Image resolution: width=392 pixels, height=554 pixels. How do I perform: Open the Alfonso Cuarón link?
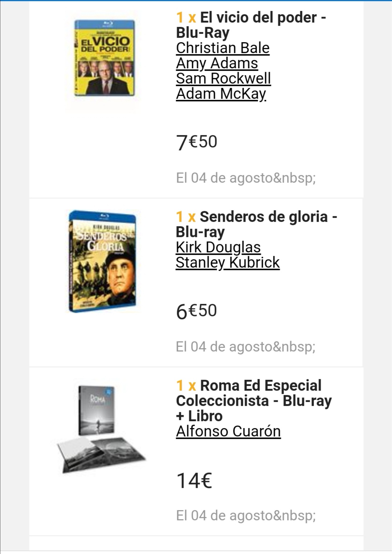click(228, 431)
